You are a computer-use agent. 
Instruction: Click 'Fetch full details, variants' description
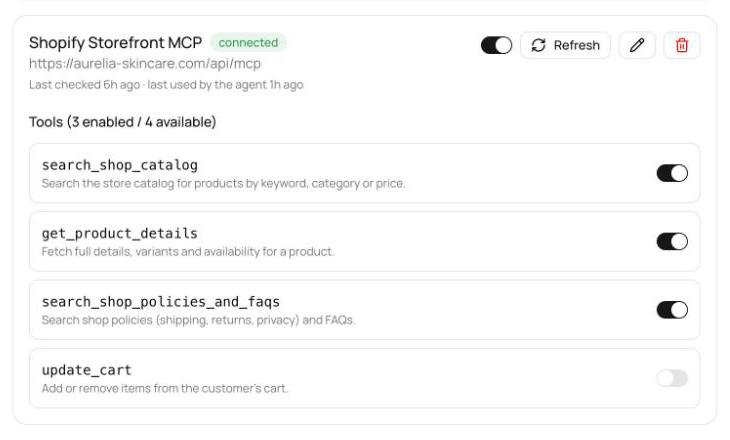pos(188,252)
